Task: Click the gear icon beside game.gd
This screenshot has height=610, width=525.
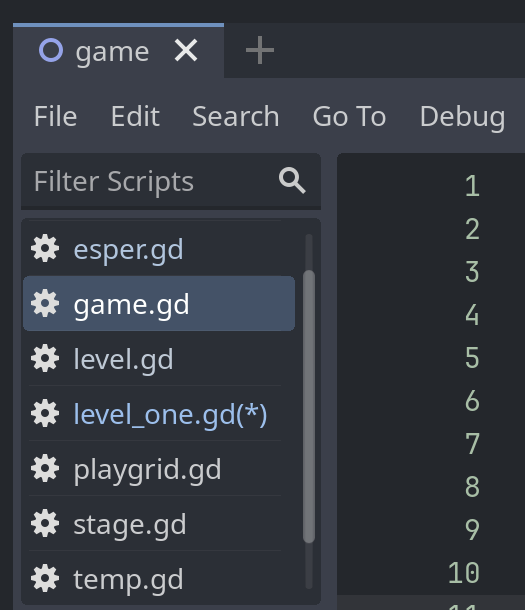Action: pos(45,303)
